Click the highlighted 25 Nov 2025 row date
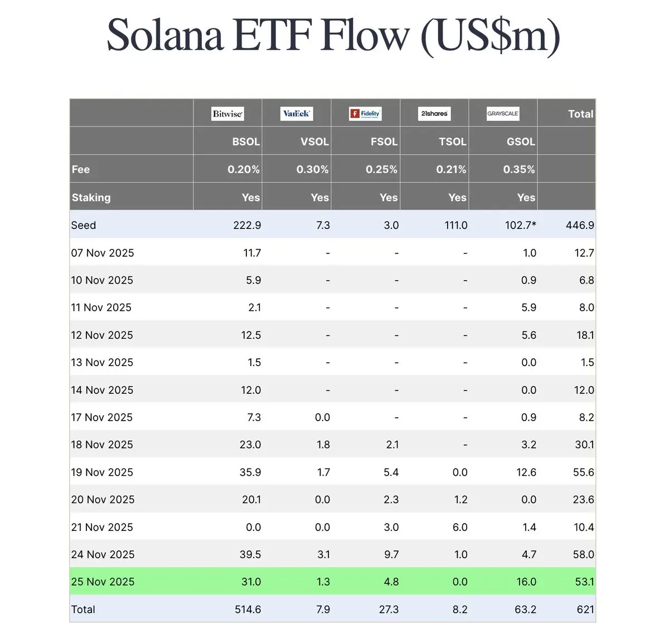The image size is (669, 644). [x=103, y=582]
